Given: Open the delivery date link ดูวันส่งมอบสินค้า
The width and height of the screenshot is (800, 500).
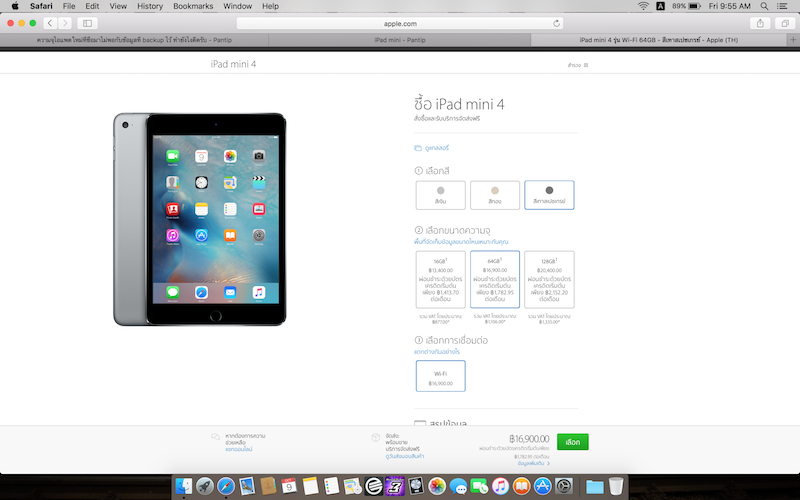Looking at the screenshot, I should [405, 456].
